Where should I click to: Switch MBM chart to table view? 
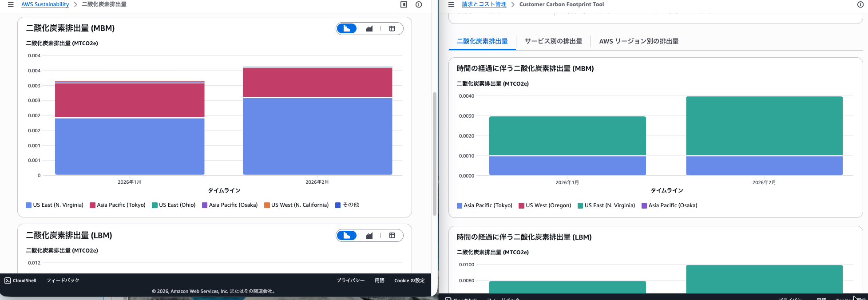(392, 28)
